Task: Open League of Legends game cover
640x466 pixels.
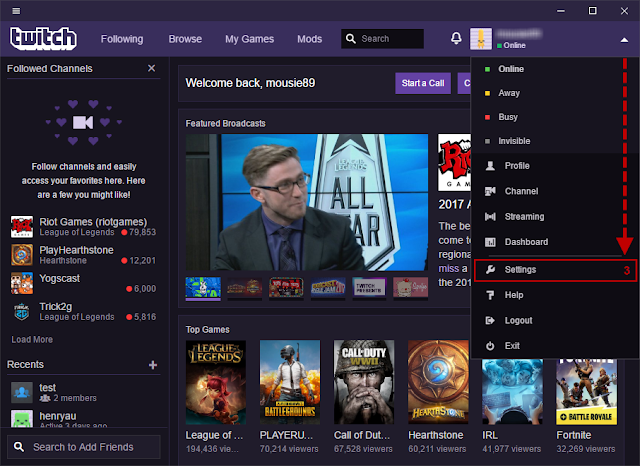Action: point(216,382)
